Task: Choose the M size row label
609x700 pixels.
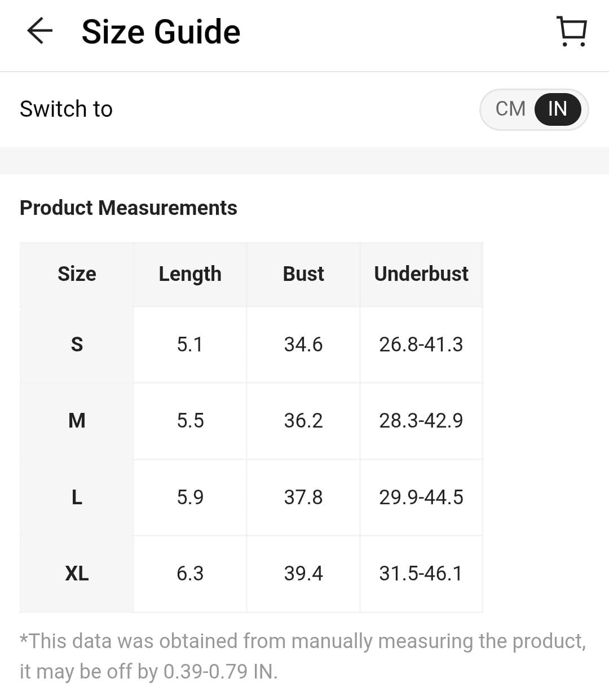Action: 77,421
